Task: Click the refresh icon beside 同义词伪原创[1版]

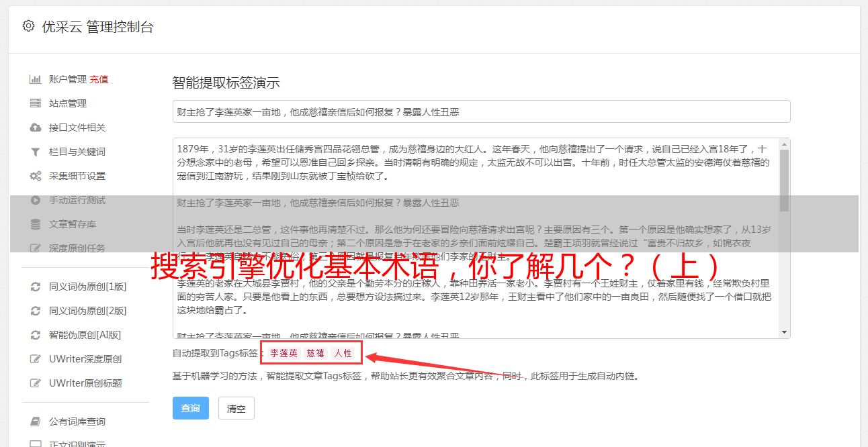Action: 36,287
